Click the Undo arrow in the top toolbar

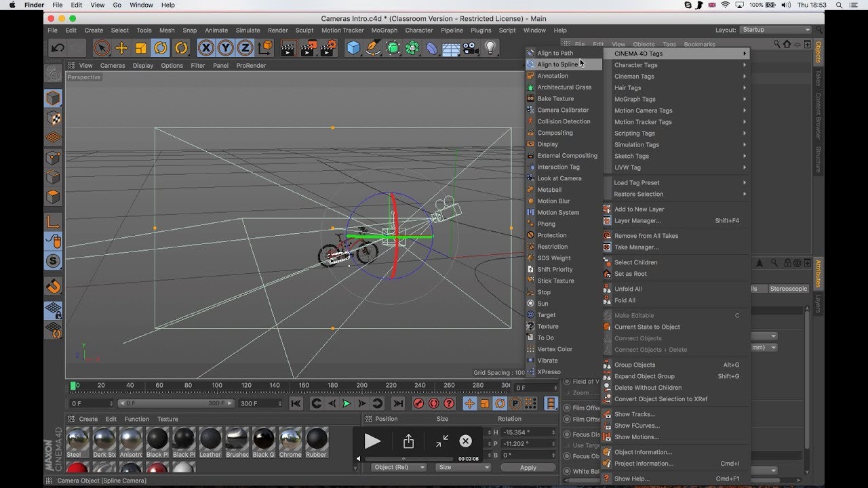58,47
